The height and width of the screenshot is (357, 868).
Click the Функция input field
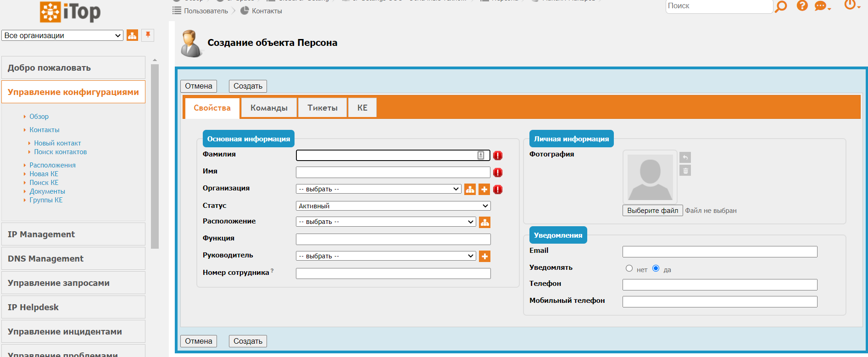[393, 239]
